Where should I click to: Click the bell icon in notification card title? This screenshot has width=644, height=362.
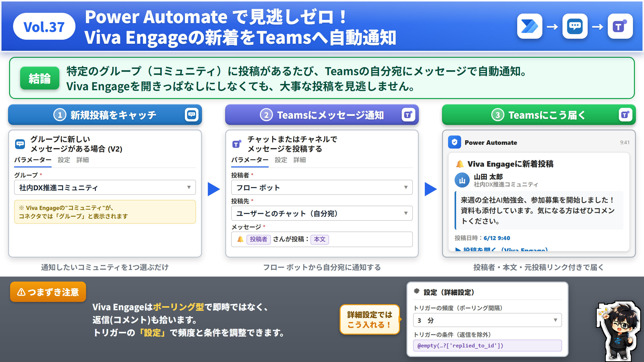coord(460,164)
